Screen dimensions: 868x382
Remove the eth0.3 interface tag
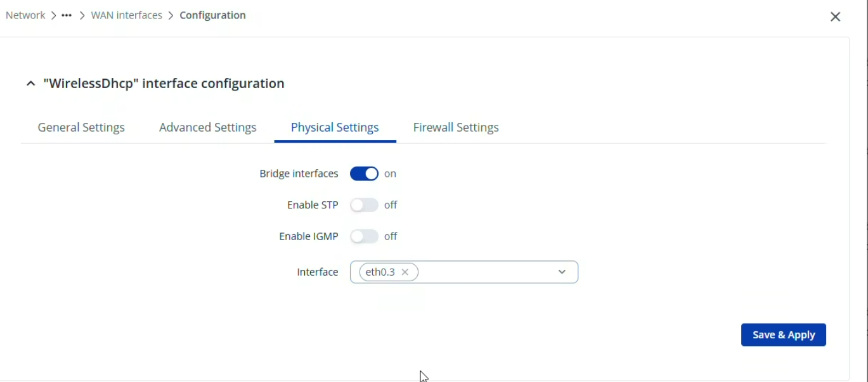[405, 272]
